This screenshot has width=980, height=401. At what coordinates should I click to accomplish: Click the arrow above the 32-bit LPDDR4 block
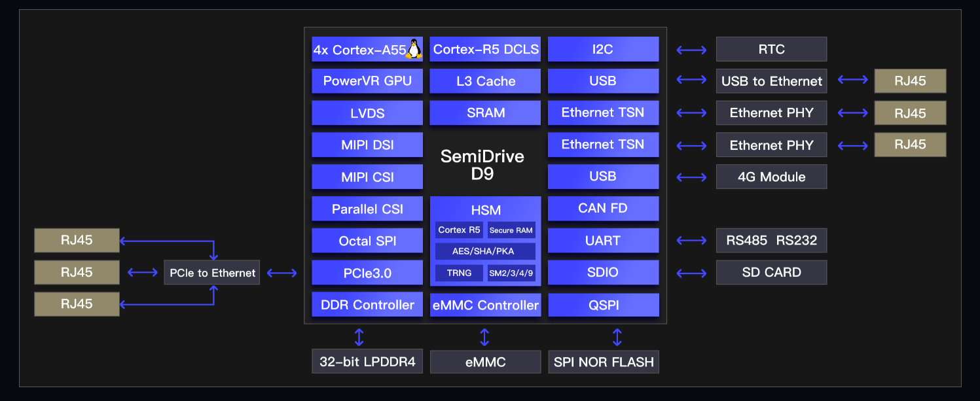(359, 338)
